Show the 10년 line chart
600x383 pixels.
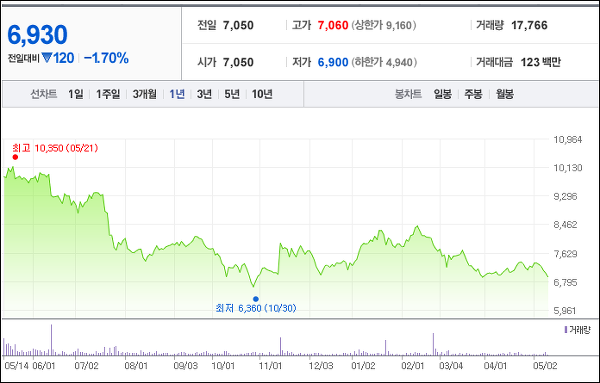[262, 94]
